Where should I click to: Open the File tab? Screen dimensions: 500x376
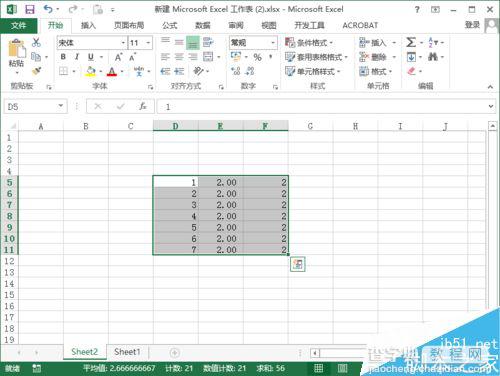pyautogui.click(x=18, y=25)
